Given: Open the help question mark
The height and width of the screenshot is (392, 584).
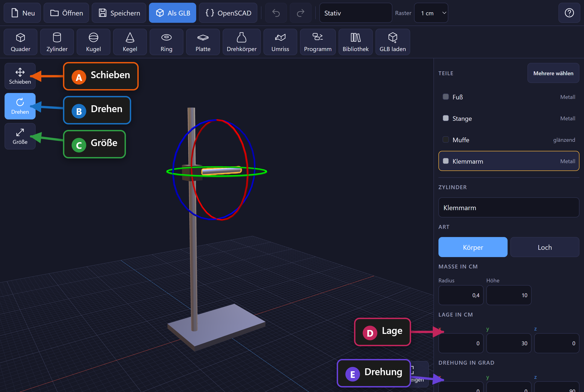Looking at the screenshot, I should point(569,13).
